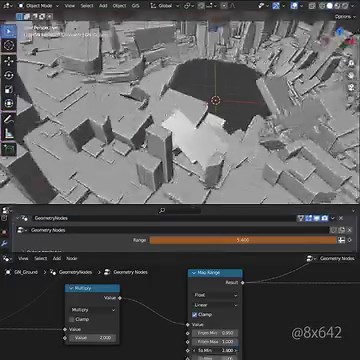
Task: Toggle snapping magnet button
Action: [201, 6]
